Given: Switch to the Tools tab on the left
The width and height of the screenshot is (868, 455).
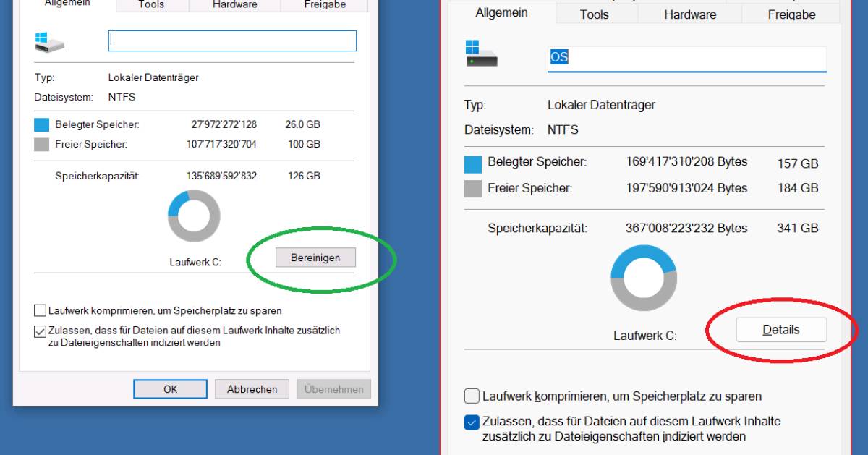Looking at the screenshot, I should (x=150, y=5).
